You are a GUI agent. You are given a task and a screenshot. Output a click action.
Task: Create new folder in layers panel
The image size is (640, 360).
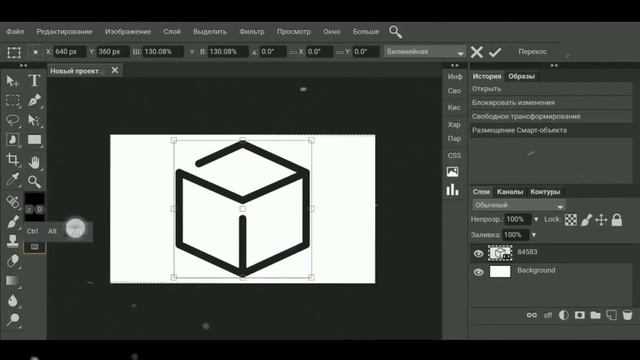pos(596,315)
